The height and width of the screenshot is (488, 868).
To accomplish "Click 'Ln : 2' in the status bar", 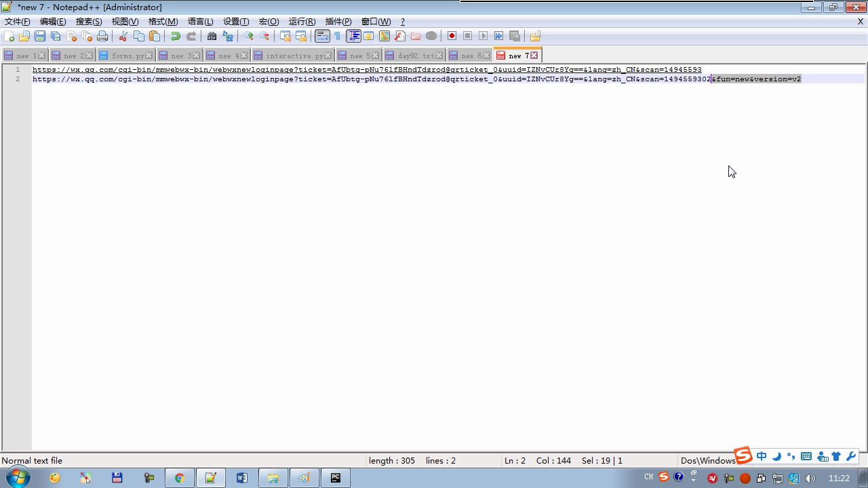I will click(515, 461).
